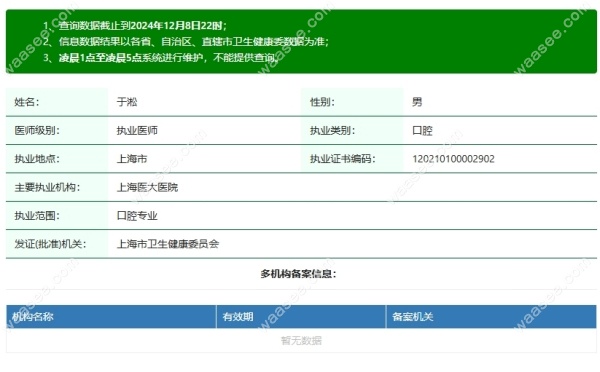Click notice line about 卫生健康委数据为准

pyautogui.click(x=186, y=41)
